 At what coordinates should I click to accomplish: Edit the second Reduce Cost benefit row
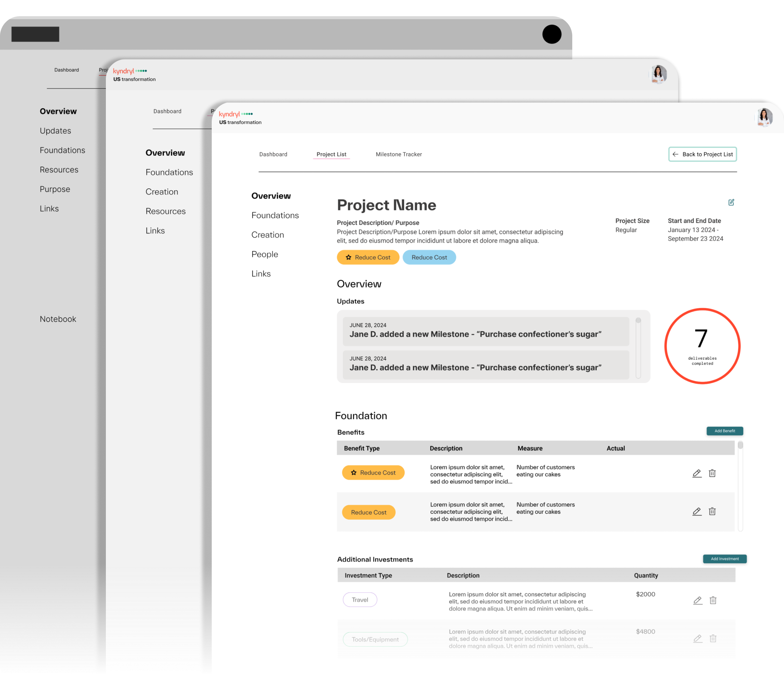(x=697, y=511)
